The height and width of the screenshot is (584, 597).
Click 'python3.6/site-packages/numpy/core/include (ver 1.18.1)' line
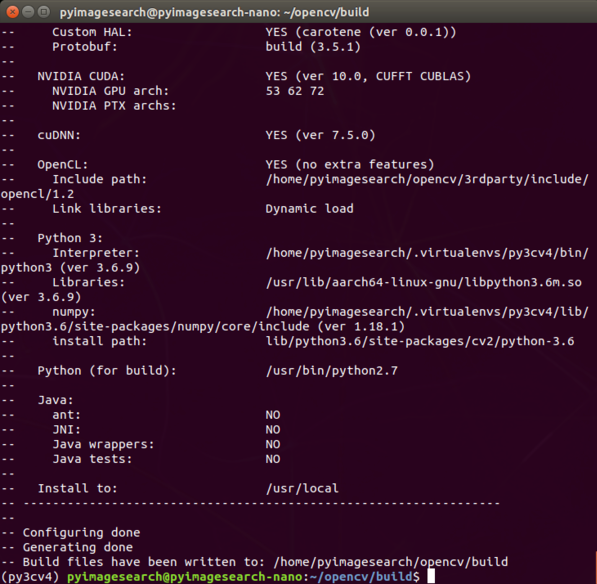click(x=203, y=327)
